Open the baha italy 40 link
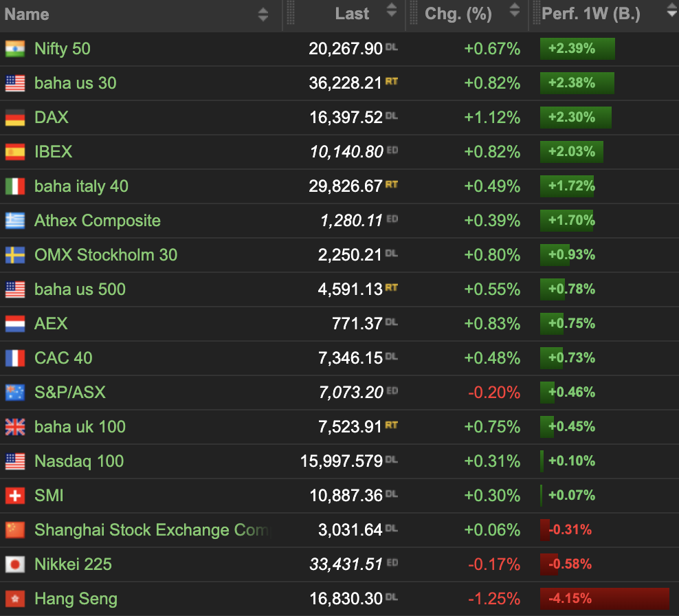679x616 pixels. 81,186
